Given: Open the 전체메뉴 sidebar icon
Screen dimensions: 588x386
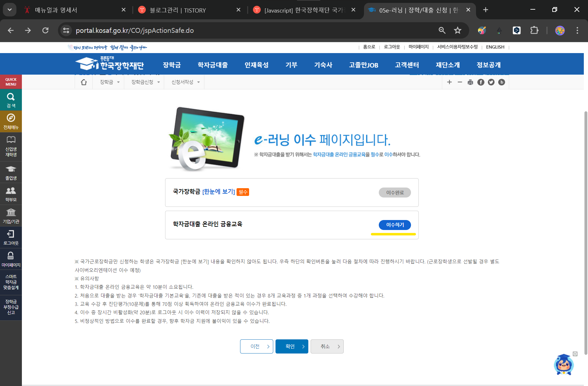Looking at the screenshot, I should click(11, 122).
